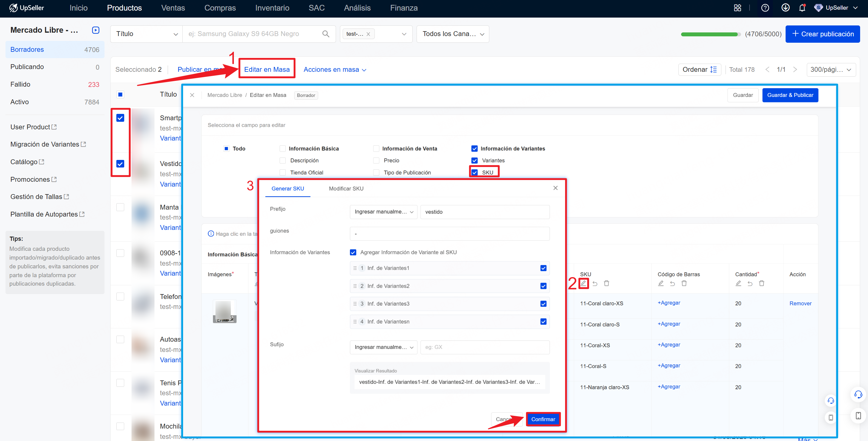Expand Acciones en masa menu
The width and height of the screenshot is (868, 441).
pyautogui.click(x=334, y=70)
